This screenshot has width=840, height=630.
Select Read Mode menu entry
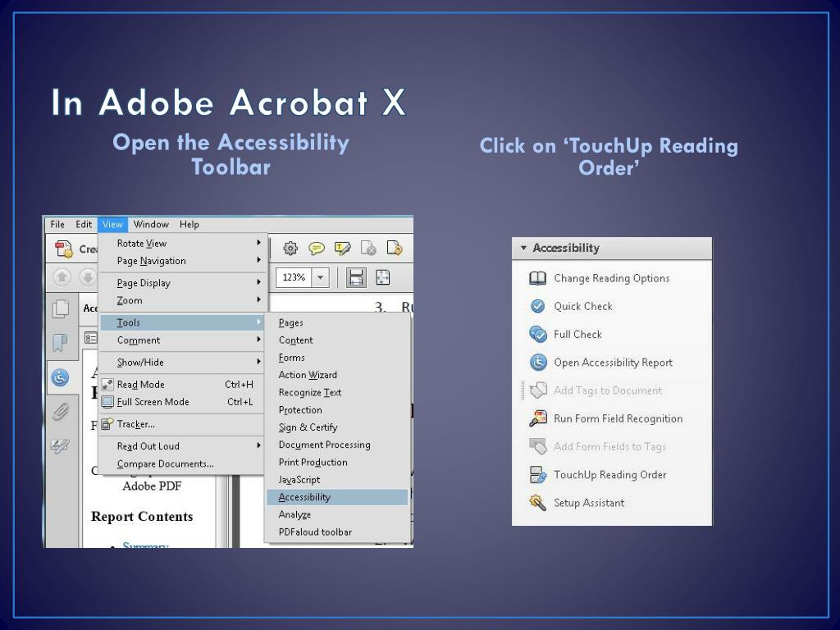(x=183, y=384)
